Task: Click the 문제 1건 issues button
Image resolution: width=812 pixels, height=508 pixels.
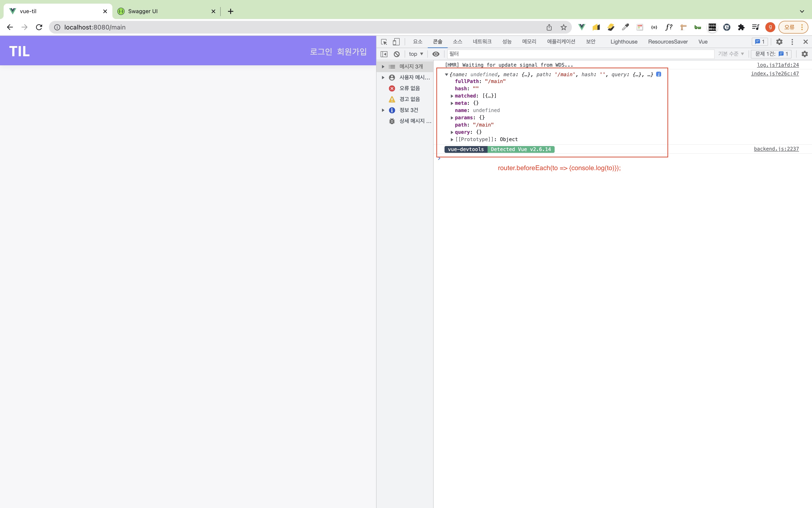Action: coord(771,54)
